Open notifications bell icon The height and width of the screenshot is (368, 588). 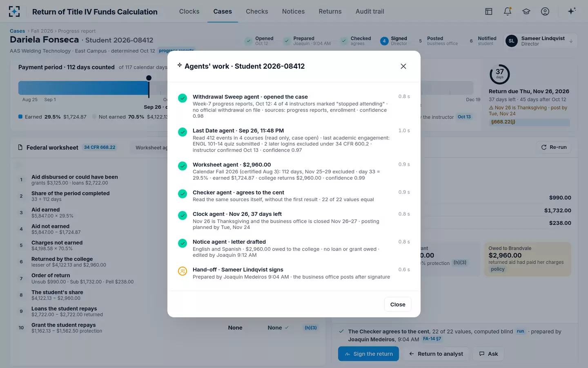click(x=508, y=11)
